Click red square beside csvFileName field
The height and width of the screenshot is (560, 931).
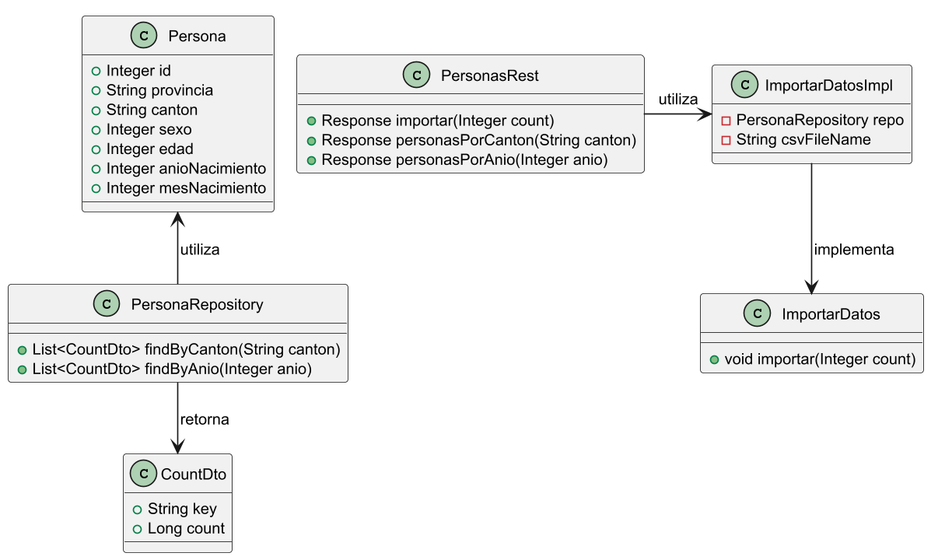pos(726,140)
